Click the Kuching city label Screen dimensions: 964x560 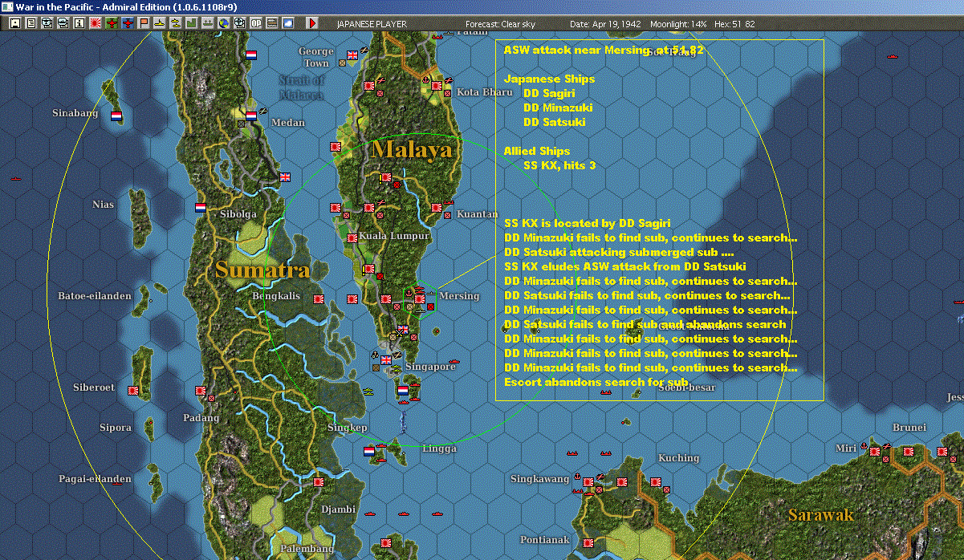click(x=678, y=458)
